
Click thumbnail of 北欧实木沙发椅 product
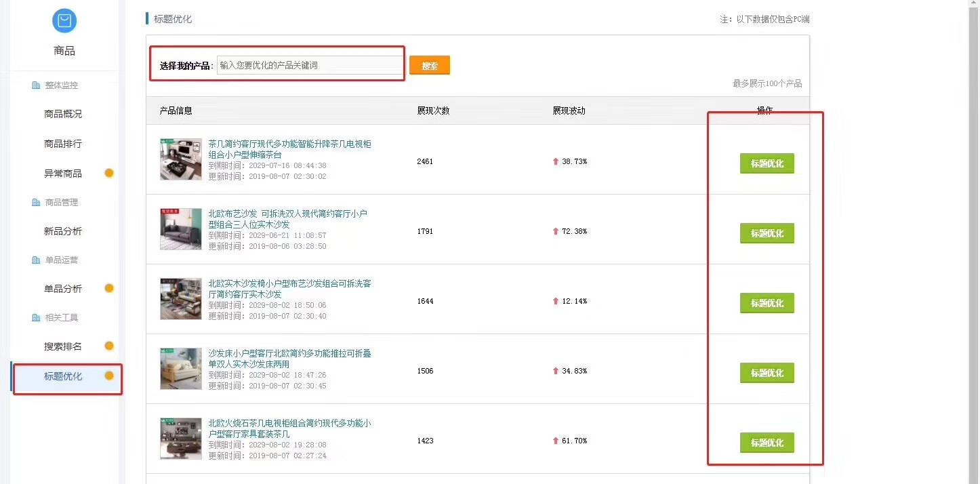point(181,299)
